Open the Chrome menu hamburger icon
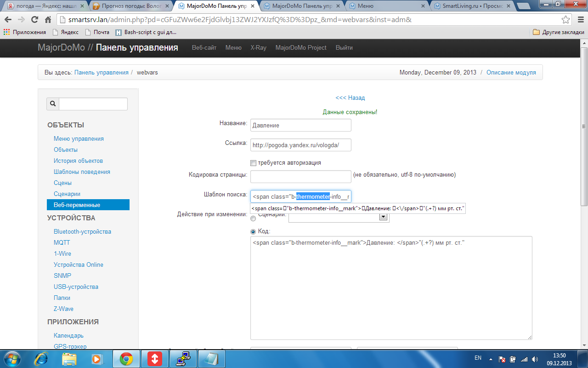Image resolution: width=588 pixels, height=368 pixels. pyautogui.click(x=580, y=20)
